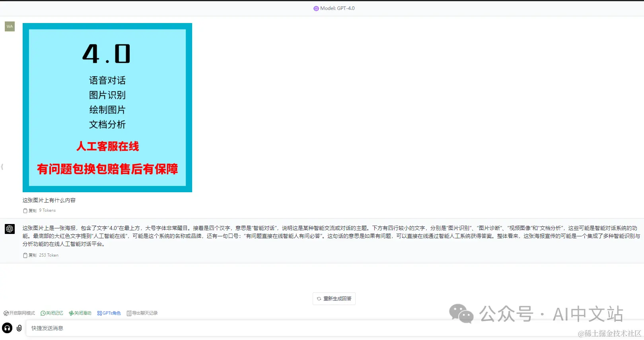Click the ChatGPT logo avatar on the reply
644x340 pixels.
(x=10, y=229)
